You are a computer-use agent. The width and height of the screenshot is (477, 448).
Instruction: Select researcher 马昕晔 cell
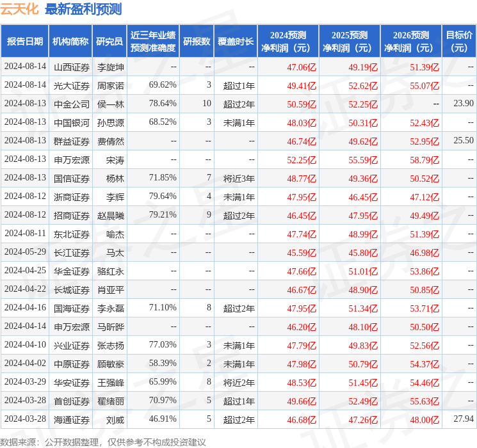click(111, 327)
